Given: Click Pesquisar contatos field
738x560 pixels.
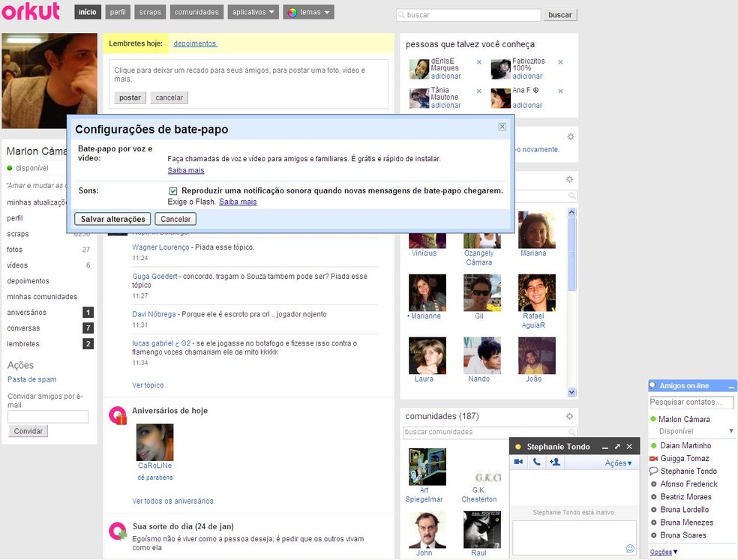Looking at the screenshot, I should click(x=691, y=402).
